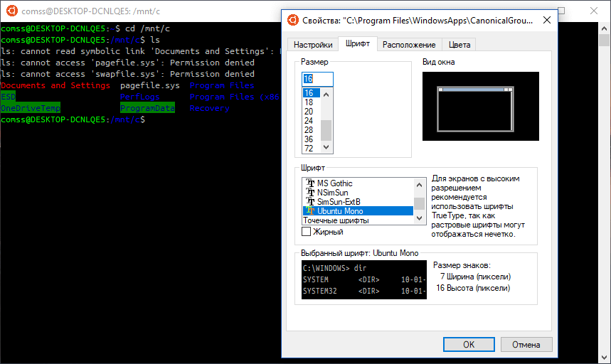Screen dimensions: 611x364
Task: Click pagefile.sys in the ls listing
Action: (149, 85)
